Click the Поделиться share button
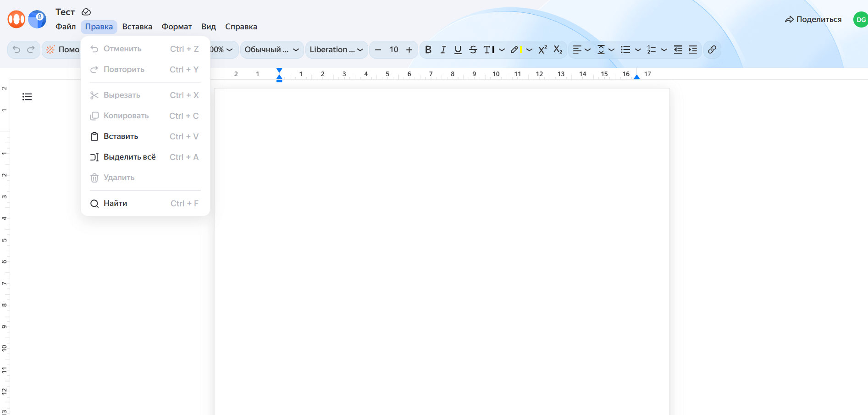The height and width of the screenshot is (415, 868). (813, 19)
